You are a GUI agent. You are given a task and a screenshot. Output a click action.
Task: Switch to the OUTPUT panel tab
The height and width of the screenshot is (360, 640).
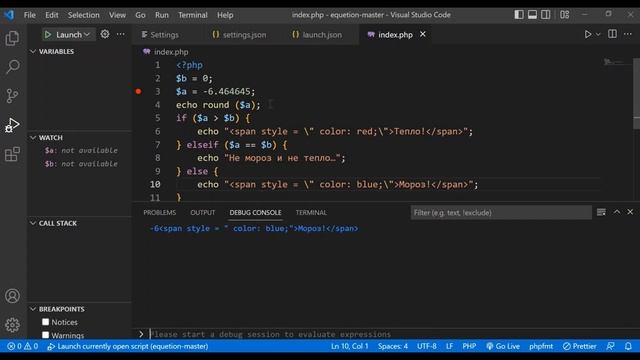[x=202, y=213]
